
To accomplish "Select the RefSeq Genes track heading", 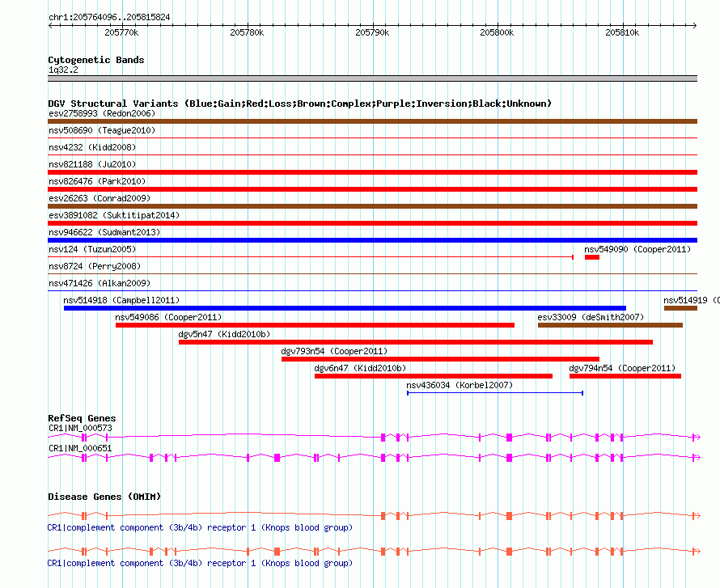I will click(82, 418).
